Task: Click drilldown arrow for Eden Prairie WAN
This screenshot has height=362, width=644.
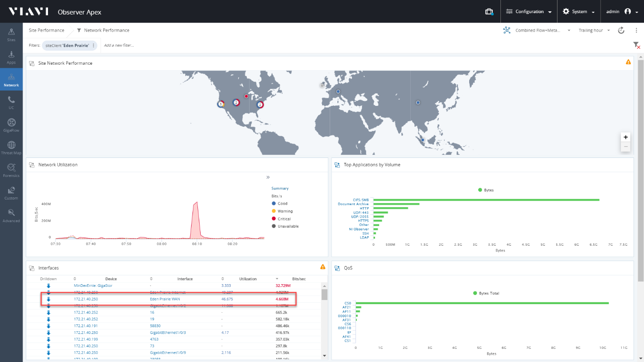Action: [48, 299]
